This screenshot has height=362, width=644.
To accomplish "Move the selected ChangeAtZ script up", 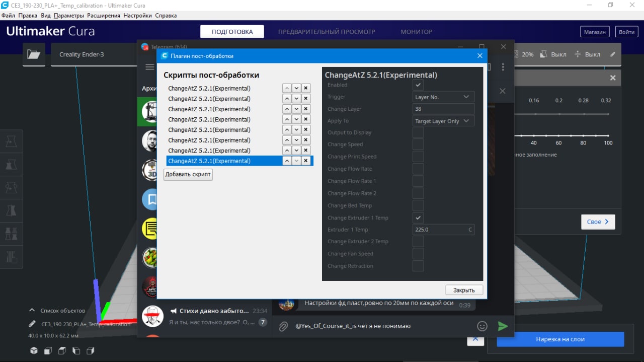I will [x=287, y=161].
